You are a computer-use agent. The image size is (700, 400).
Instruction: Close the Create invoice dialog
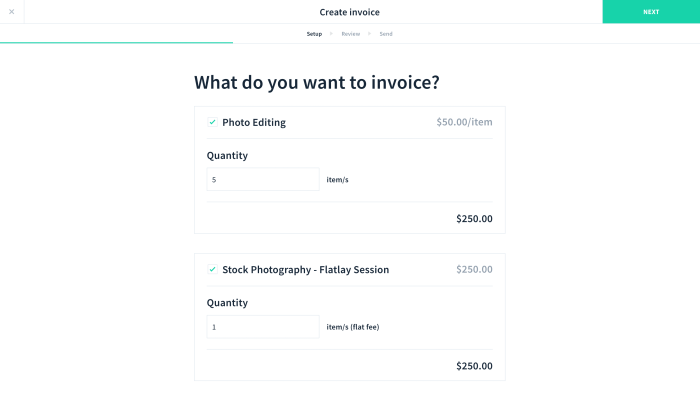click(11, 11)
